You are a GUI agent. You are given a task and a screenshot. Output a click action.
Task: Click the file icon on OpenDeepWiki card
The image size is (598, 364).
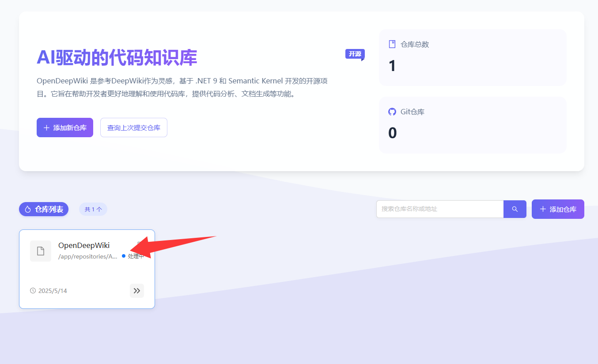coord(41,251)
